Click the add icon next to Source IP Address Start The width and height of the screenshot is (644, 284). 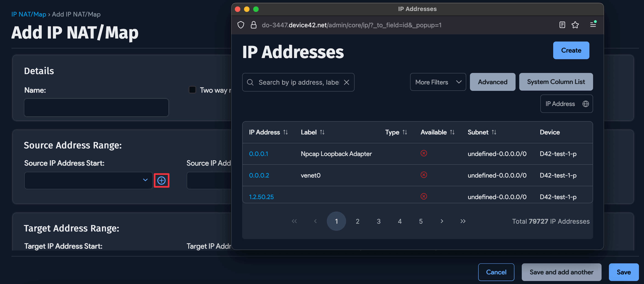161,180
